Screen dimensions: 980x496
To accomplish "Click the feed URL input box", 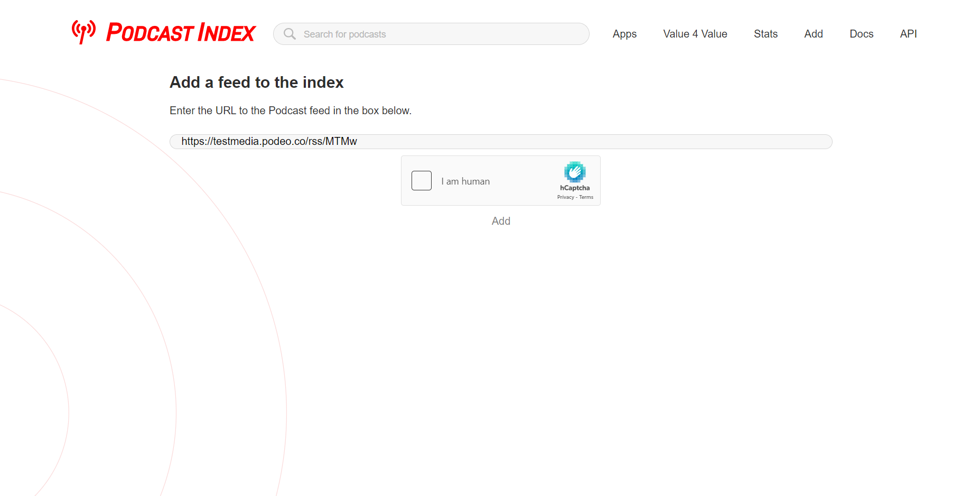I will tap(501, 142).
